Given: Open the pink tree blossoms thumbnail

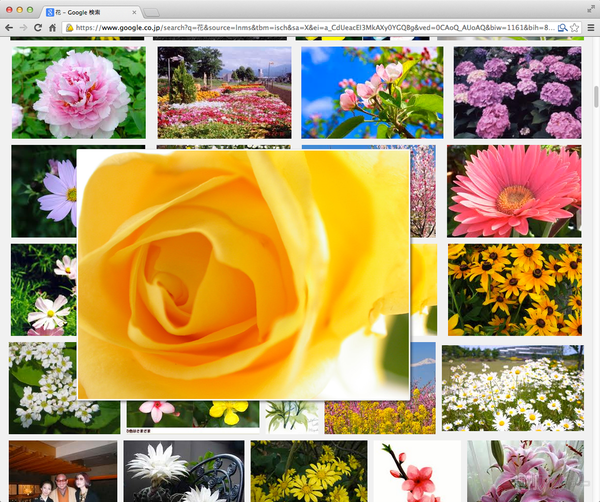Looking at the screenshot, I should point(423,191).
